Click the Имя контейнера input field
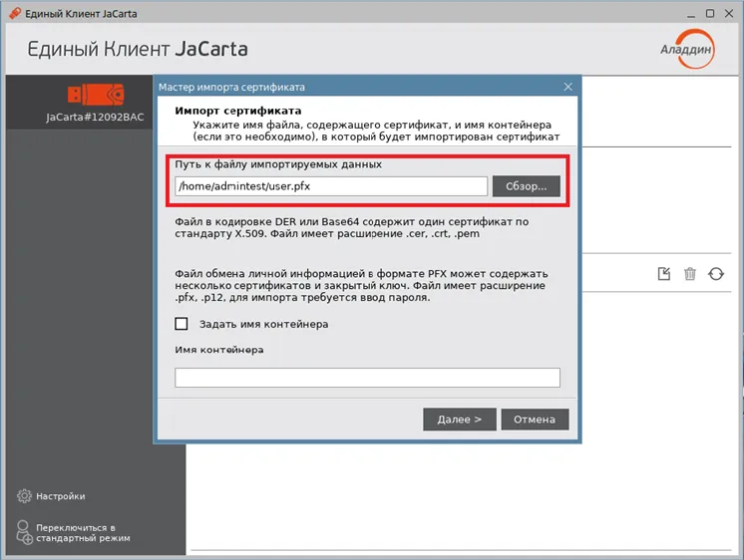This screenshot has height=560, width=744. pyautogui.click(x=367, y=378)
